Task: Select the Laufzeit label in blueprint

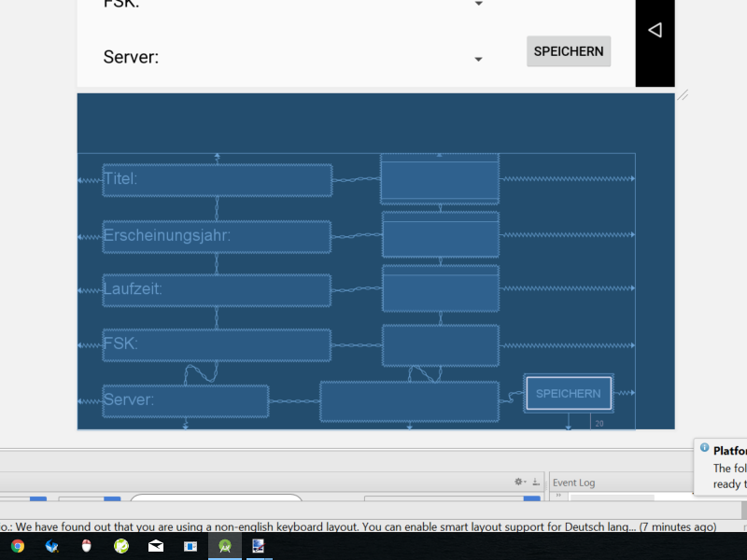Action: [217, 289]
